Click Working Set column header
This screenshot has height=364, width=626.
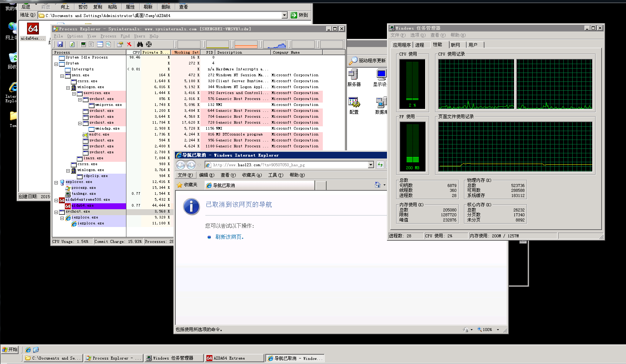pyautogui.click(x=186, y=52)
